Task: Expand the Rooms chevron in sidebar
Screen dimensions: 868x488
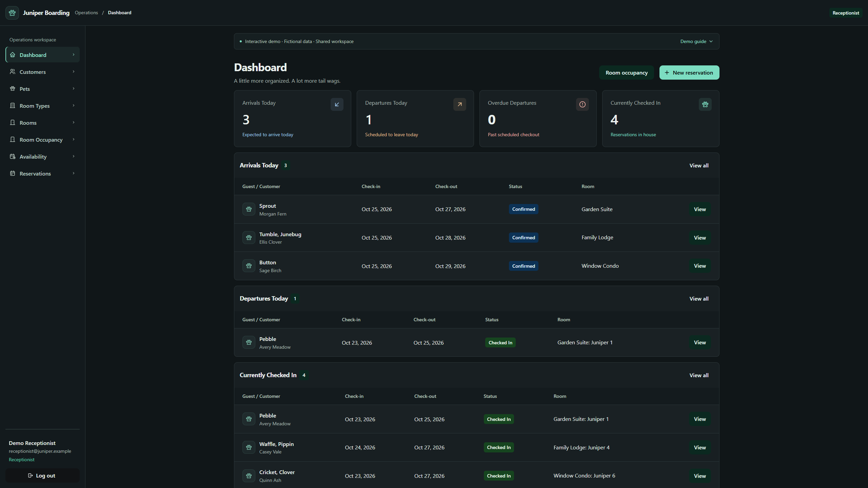Action: click(x=74, y=122)
